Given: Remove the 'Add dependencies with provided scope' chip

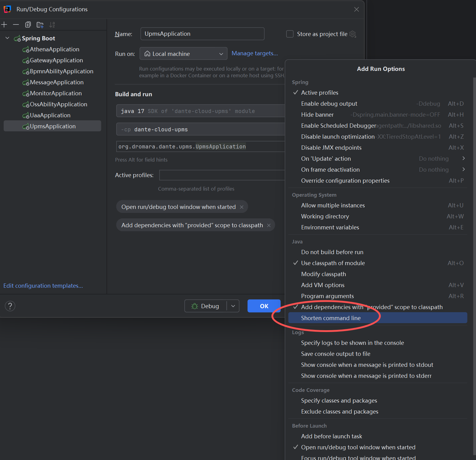Looking at the screenshot, I should coord(269,225).
